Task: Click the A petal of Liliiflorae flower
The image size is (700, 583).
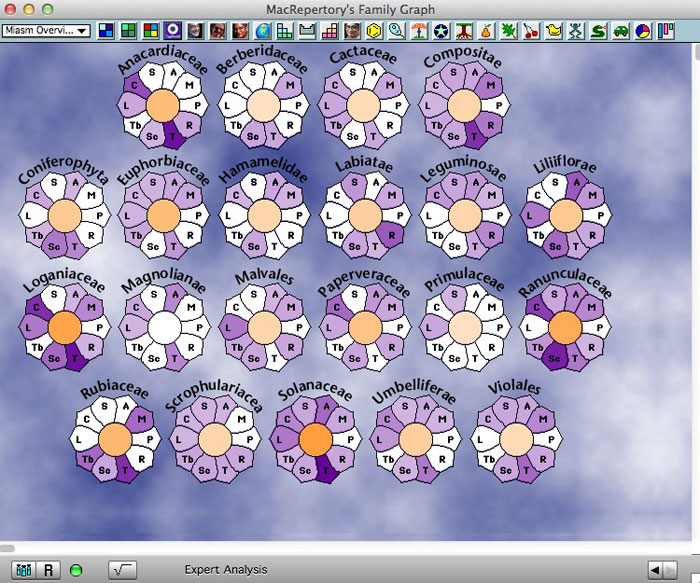Action: (577, 183)
